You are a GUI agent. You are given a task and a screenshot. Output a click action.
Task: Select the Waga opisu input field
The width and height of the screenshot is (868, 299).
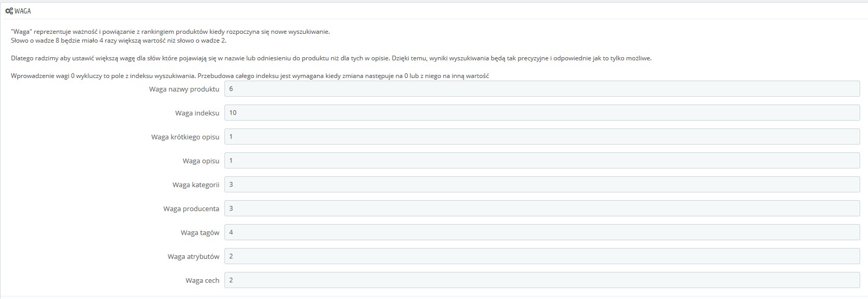[542, 161]
